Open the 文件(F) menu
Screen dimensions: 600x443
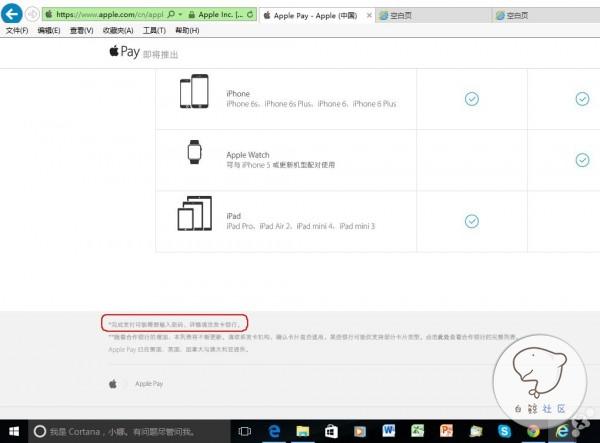coord(17,31)
